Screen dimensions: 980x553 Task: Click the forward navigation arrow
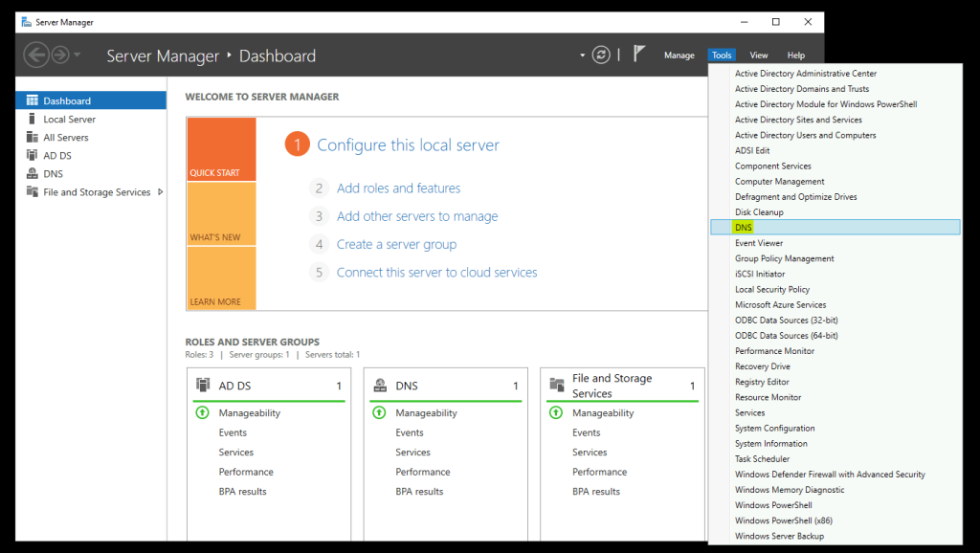[60, 55]
